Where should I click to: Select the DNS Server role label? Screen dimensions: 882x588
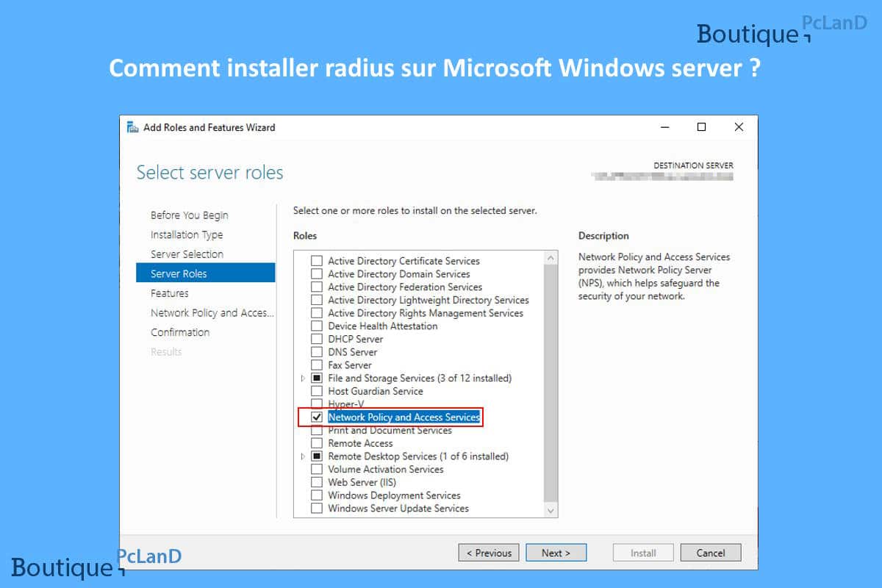[x=352, y=352]
